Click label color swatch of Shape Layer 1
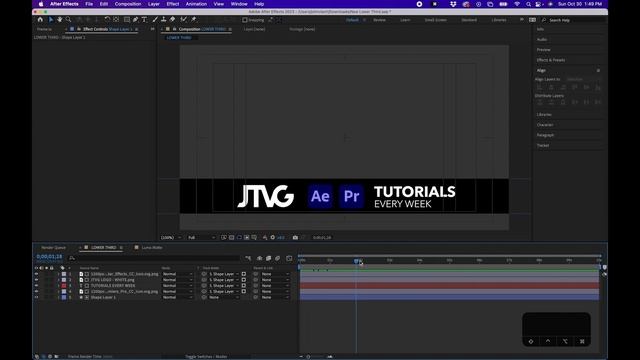Screen dimensions: 640x360 coord(64,297)
